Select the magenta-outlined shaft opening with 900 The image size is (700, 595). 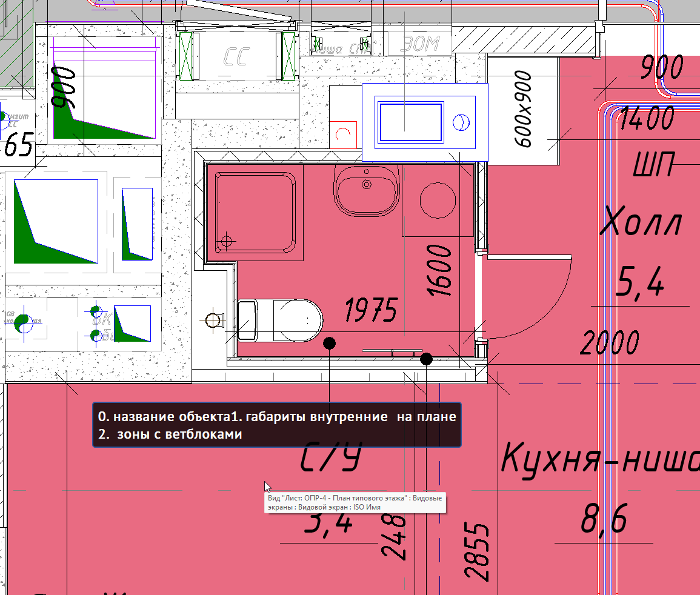click(x=105, y=88)
